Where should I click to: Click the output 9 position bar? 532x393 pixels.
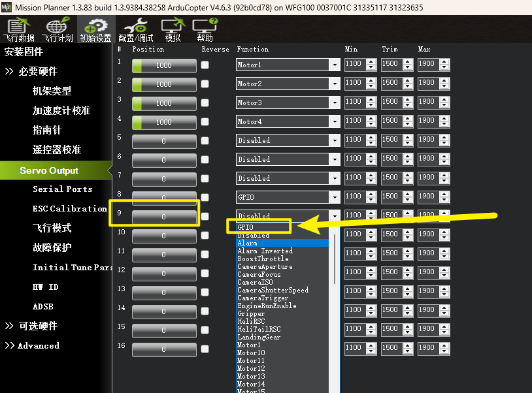click(164, 217)
